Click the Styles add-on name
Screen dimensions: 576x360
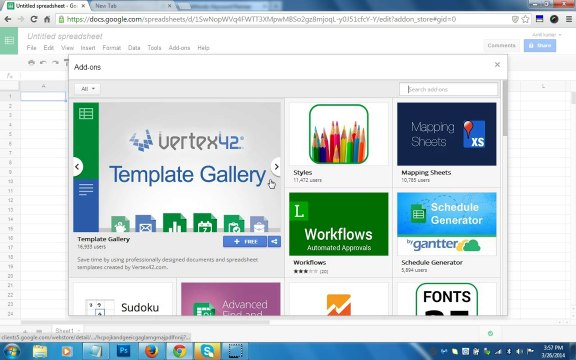(x=303, y=172)
